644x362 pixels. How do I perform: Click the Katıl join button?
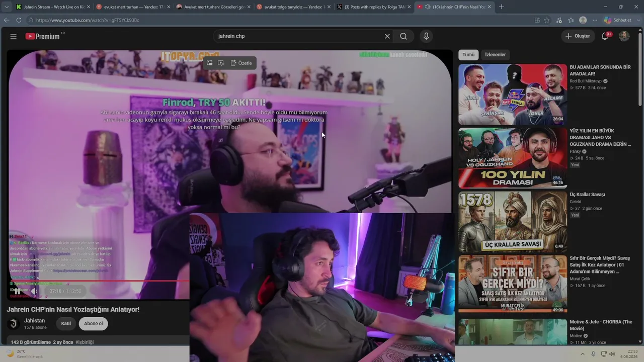point(66,324)
